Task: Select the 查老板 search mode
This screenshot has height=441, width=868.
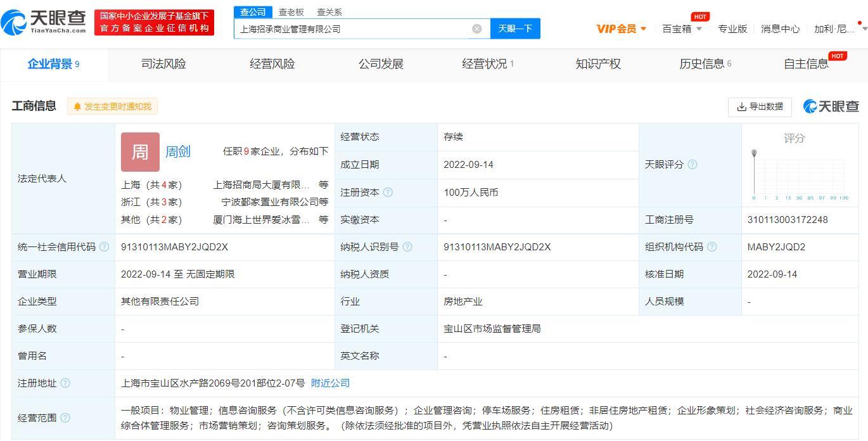Action: click(x=291, y=12)
